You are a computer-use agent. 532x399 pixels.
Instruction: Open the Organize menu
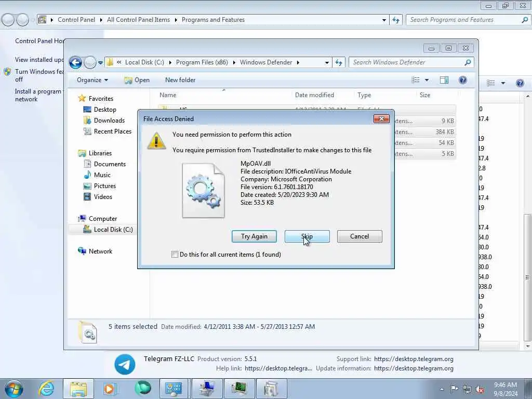(92, 80)
